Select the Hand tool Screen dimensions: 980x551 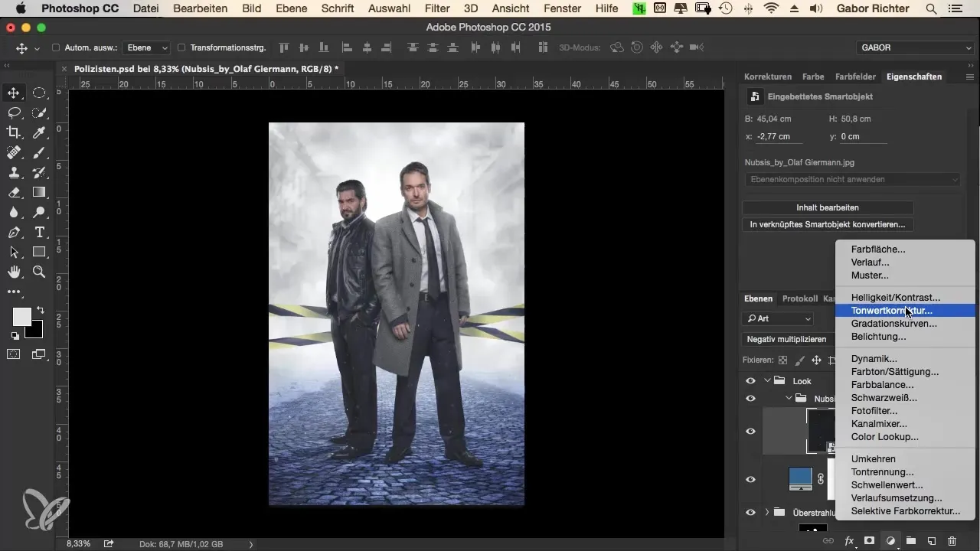pos(14,272)
